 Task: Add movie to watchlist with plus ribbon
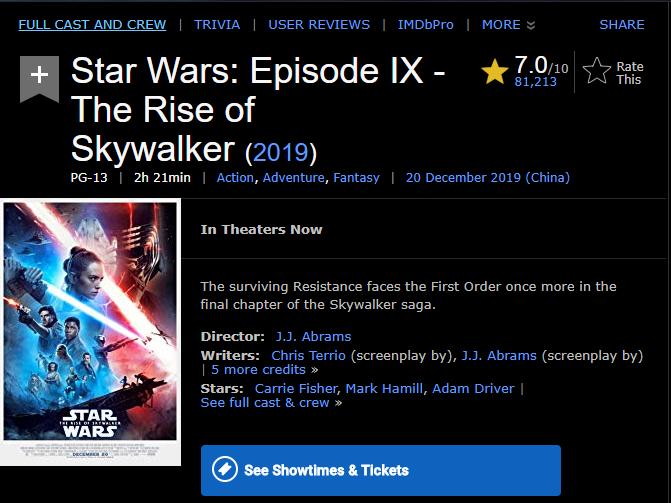(x=39, y=78)
